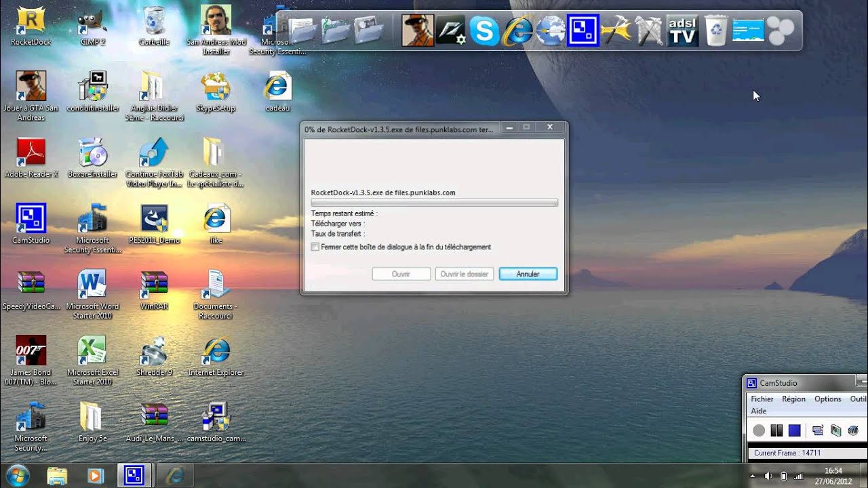Screen dimensions: 868x488
Task: Open the Windows Start menu
Action: [x=17, y=475]
